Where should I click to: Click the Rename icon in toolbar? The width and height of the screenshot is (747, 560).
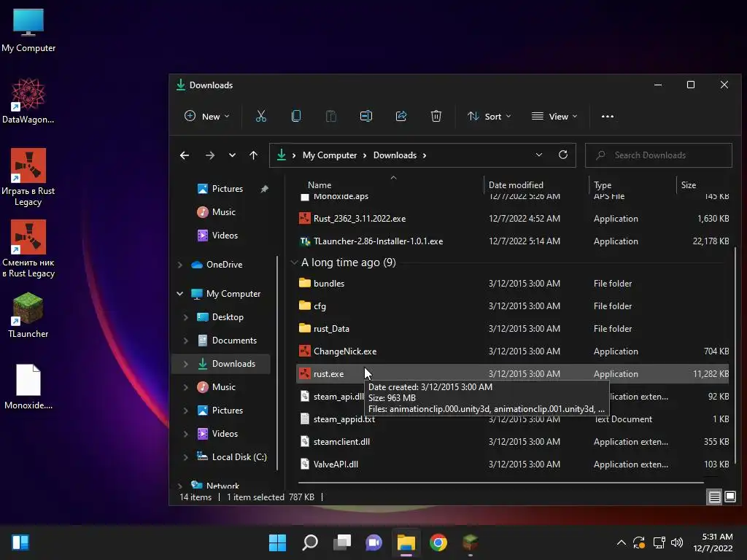pyautogui.click(x=366, y=116)
